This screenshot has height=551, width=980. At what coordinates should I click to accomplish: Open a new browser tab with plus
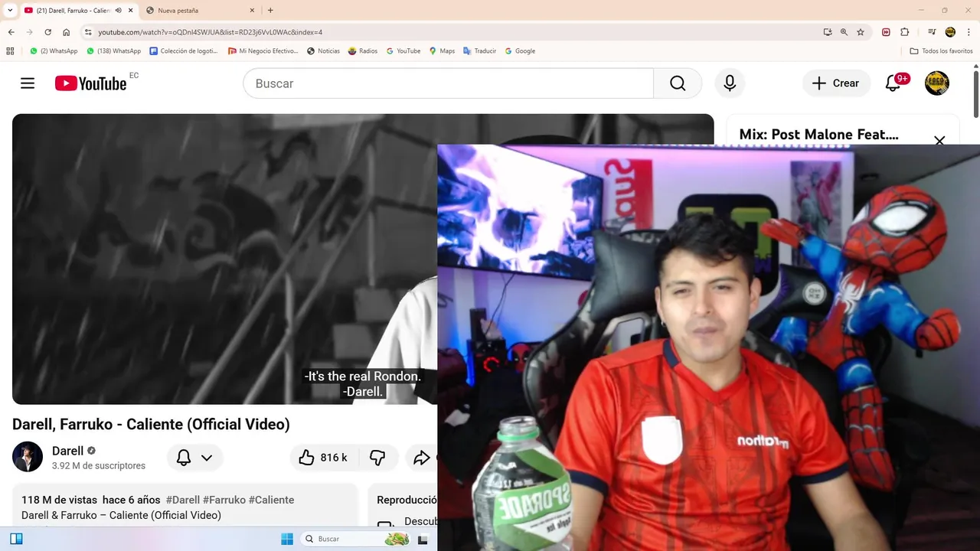[270, 11]
